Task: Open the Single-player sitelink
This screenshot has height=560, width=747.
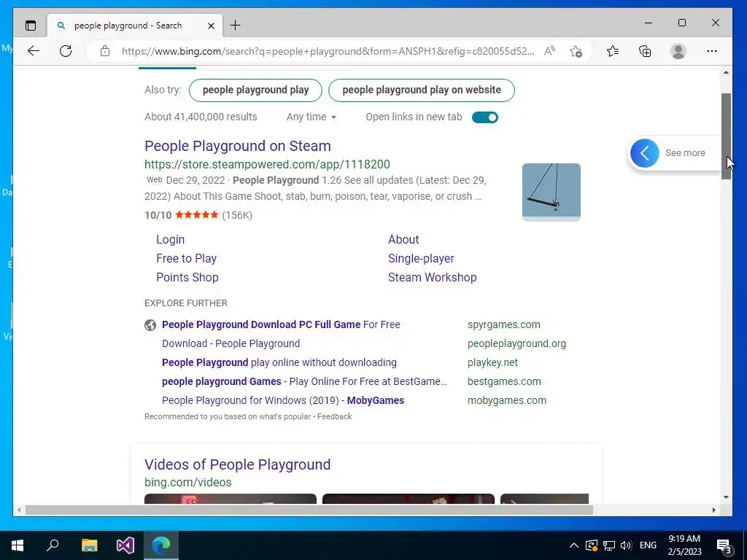Action: pyautogui.click(x=421, y=259)
